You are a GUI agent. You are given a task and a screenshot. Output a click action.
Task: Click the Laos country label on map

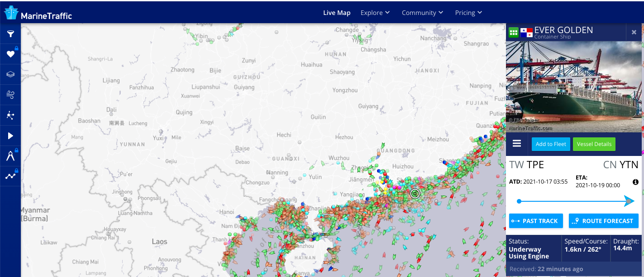point(159,242)
